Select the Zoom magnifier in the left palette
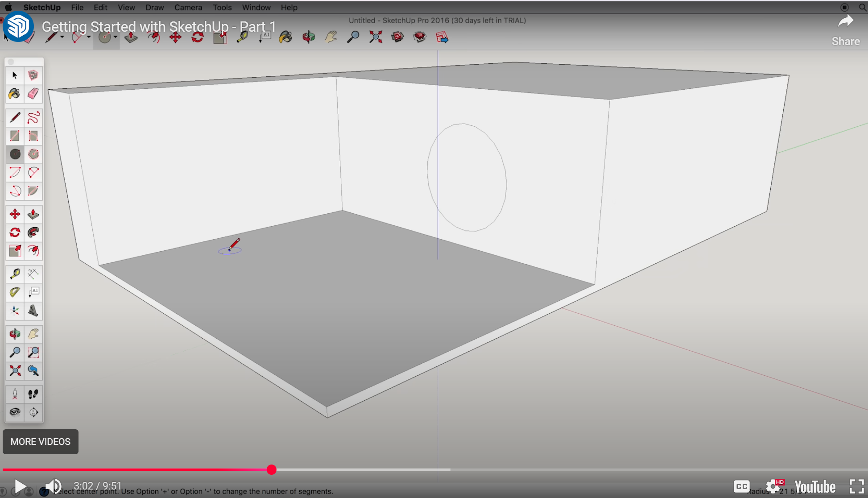 pyautogui.click(x=15, y=352)
